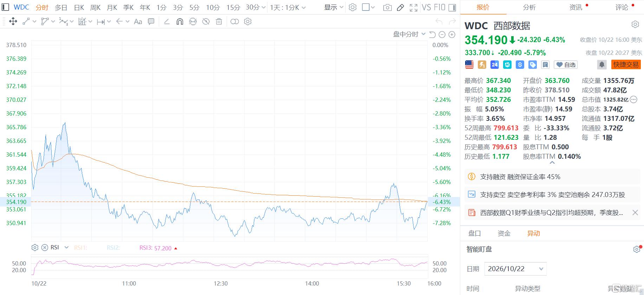Open the 1天: 1分K range dropdown

288,7
